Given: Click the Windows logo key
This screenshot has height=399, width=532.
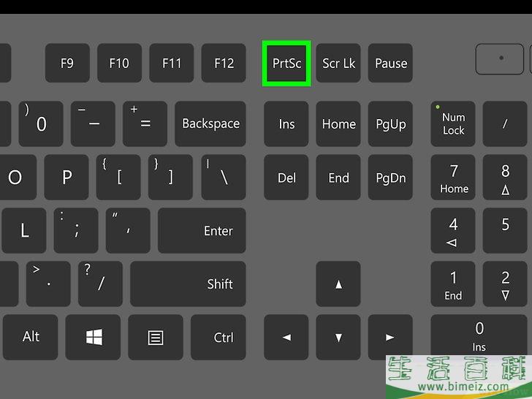Looking at the screenshot, I should click(x=93, y=337).
